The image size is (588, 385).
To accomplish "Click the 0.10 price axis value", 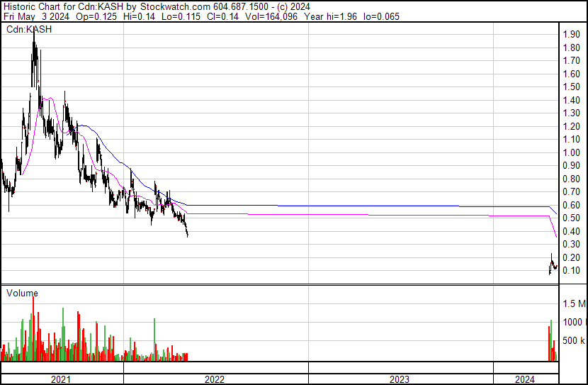I will [x=572, y=271].
